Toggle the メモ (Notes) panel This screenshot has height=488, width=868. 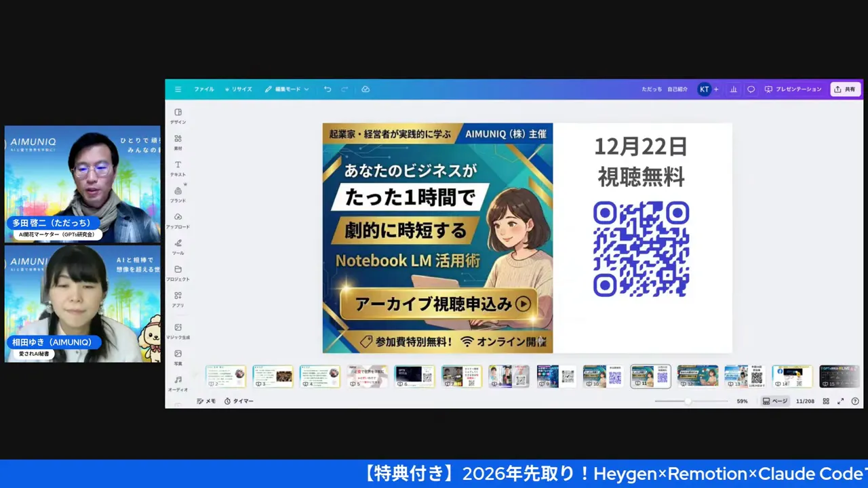pyautogui.click(x=206, y=401)
